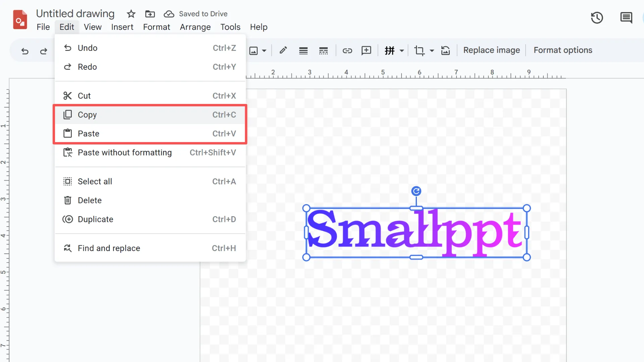Click the reset image icon
This screenshot has height=362, width=644.
(445, 51)
